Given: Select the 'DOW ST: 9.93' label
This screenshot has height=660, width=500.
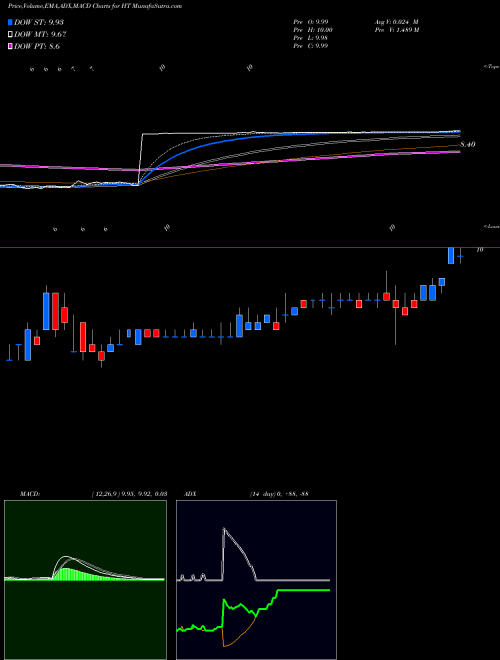Looking at the screenshot, I should (39, 22).
